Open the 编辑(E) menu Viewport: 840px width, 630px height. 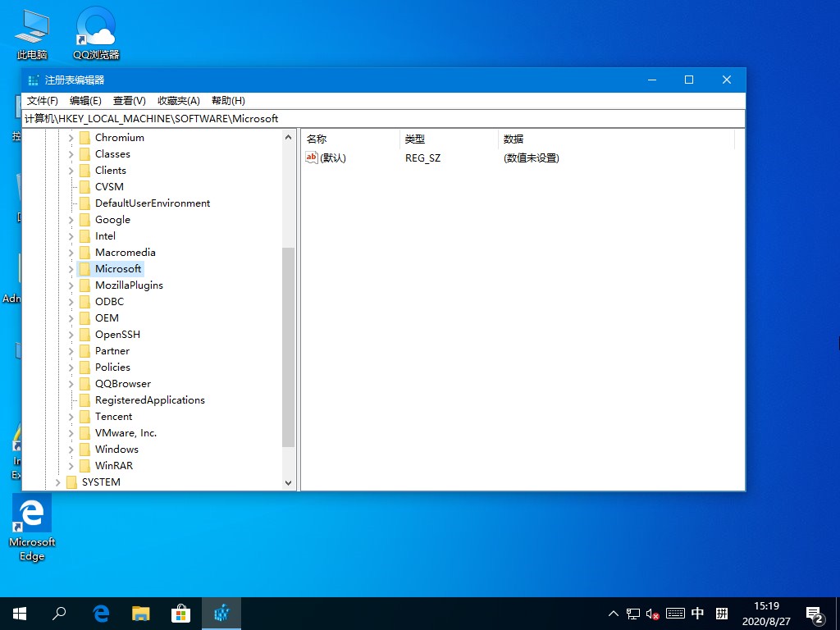pyautogui.click(x=84, y=100)
